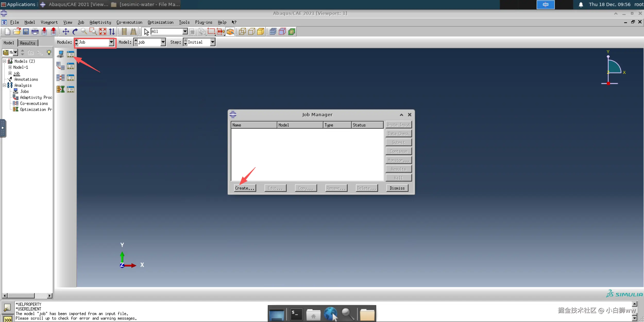Click the Create Optimization Process icon
This screenshot has width=644, height=322.
coord(60,89)
